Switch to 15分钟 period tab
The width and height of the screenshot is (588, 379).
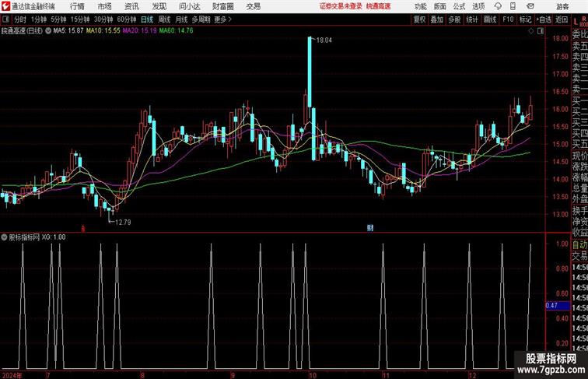tap(80, 19)
